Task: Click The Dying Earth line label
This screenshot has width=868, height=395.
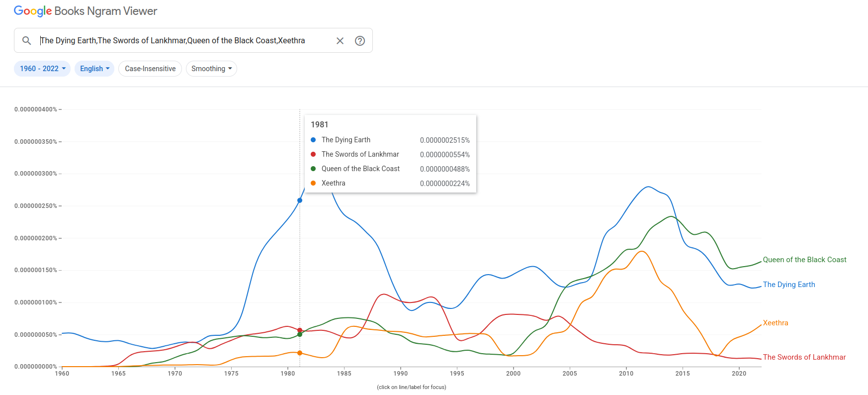Action: (789, 285)
